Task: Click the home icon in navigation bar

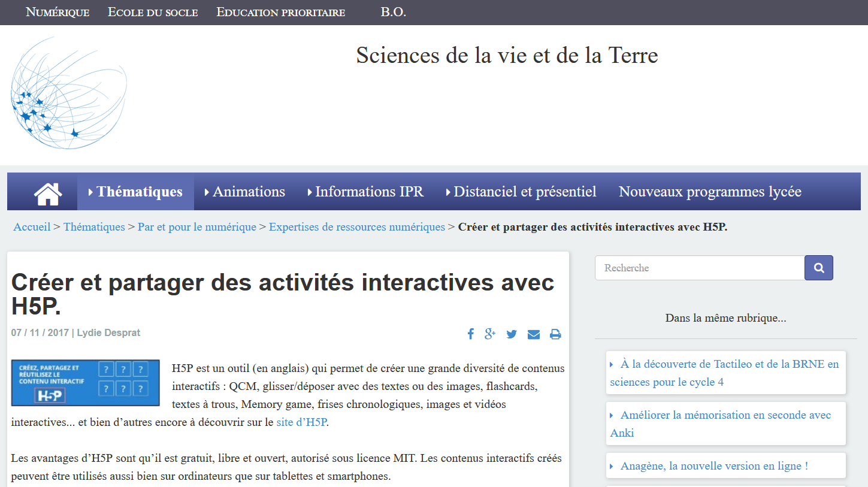Action: pos(48,192)
